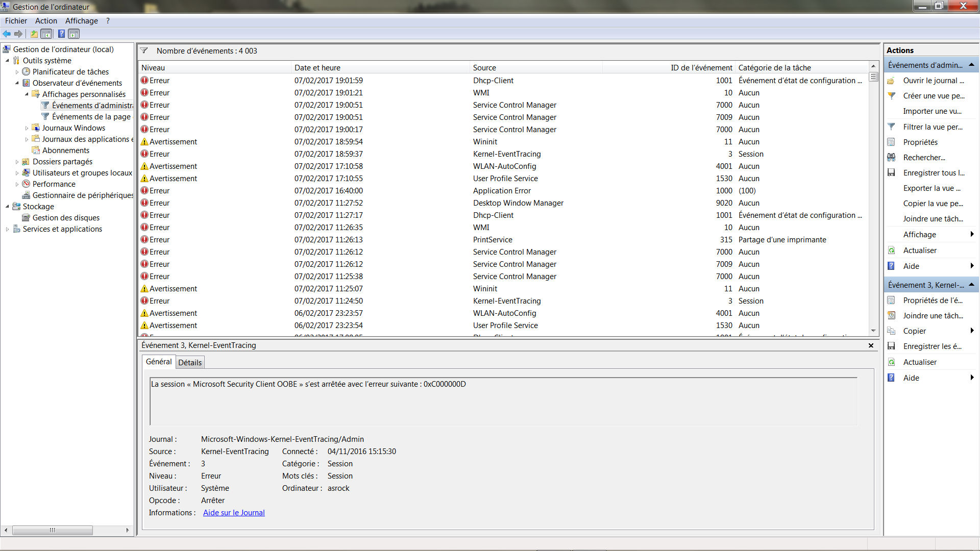980x551 pixels.
Task: Click the blue Back arrow in toolbar
Action: 7,34
